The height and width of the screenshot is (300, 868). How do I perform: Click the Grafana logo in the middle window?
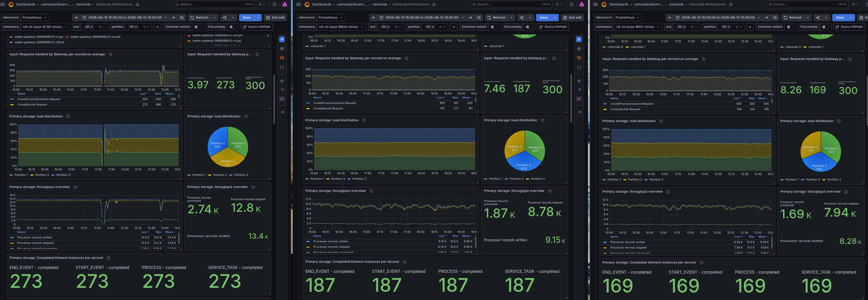(307, 4)
